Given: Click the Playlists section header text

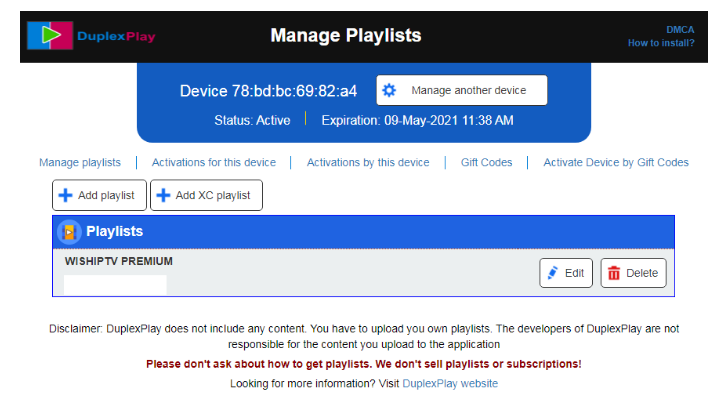Looking at the screenshot, I should tap(114, 231).
